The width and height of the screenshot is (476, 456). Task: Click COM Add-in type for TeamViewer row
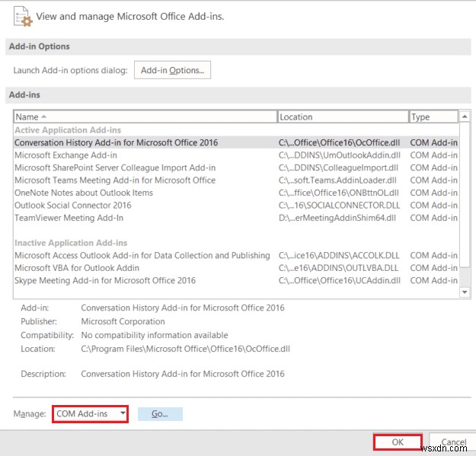pyautogui.click(x=433, y=218)
